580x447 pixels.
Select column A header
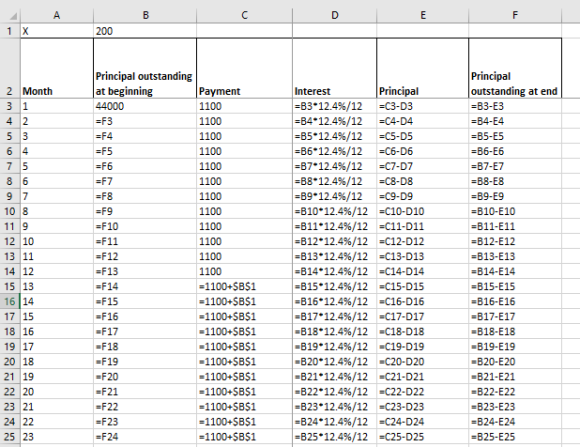(x=57, y=15)
